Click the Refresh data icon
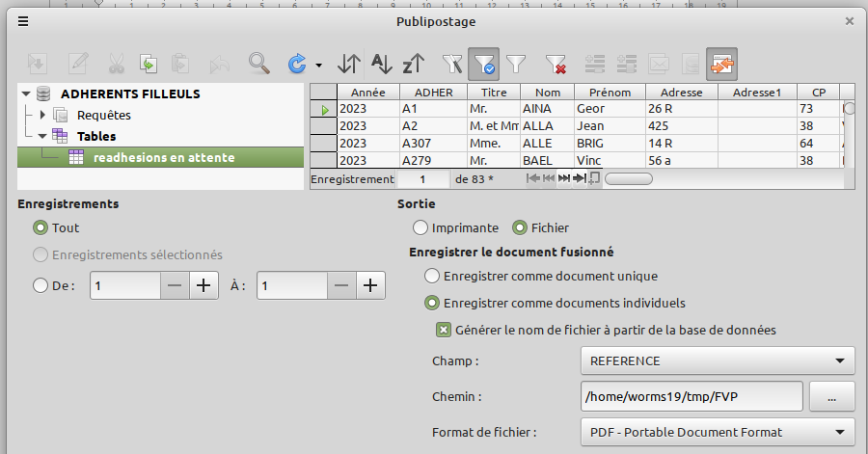Screen dimensions: 868x454 point(297,65)
